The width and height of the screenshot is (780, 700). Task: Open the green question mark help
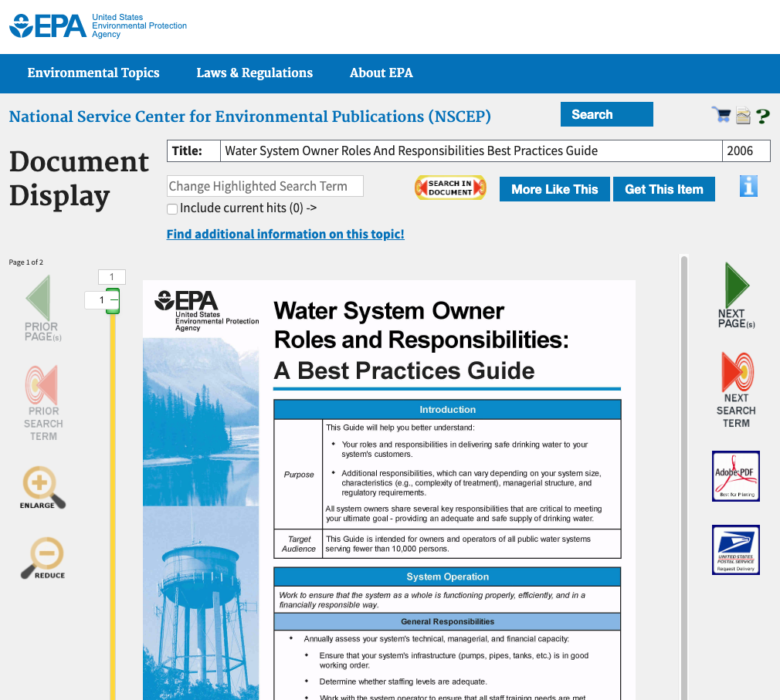coord(762,116)
